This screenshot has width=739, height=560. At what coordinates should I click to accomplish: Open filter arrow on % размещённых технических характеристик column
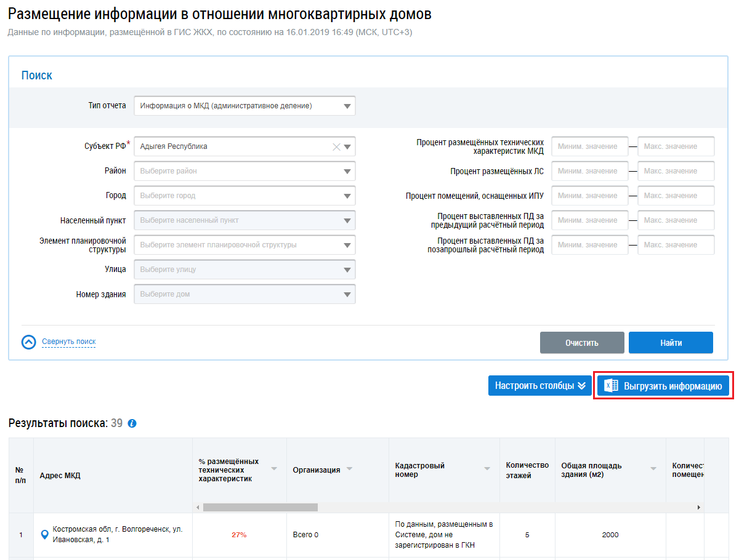point(274,469)
